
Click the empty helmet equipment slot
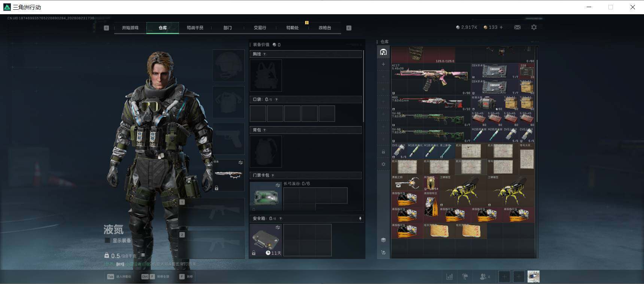click(229, 65)
